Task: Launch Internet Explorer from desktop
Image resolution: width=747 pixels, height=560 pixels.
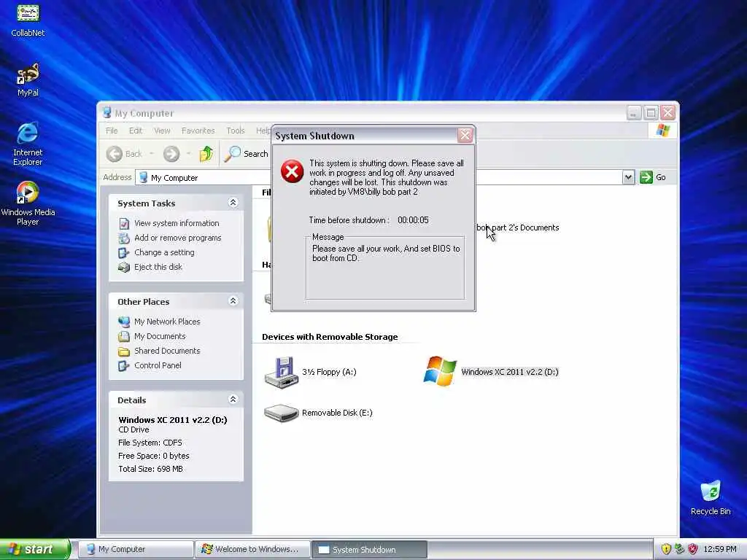Action: (28, 144)
